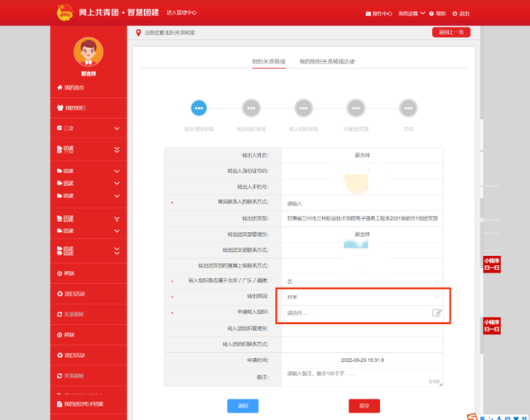Click the blue 提交接转申请 step circle
This screenshot has height=420, width=530.
(x=199, y=109)
